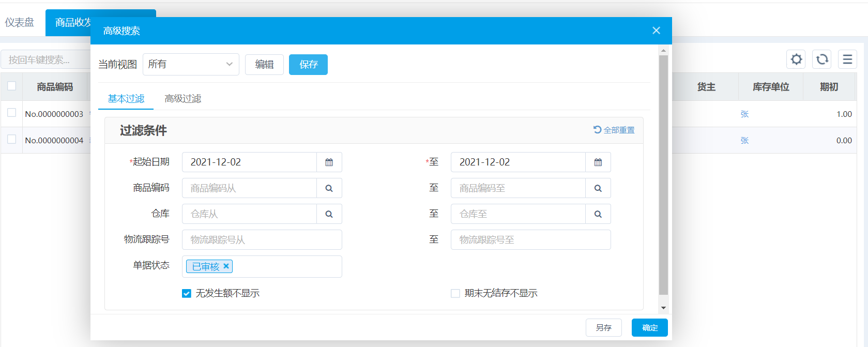This screenshot has height=347, width=868.
Task: Expand the 当前视图 dropdown
Action: click(191, 64)
